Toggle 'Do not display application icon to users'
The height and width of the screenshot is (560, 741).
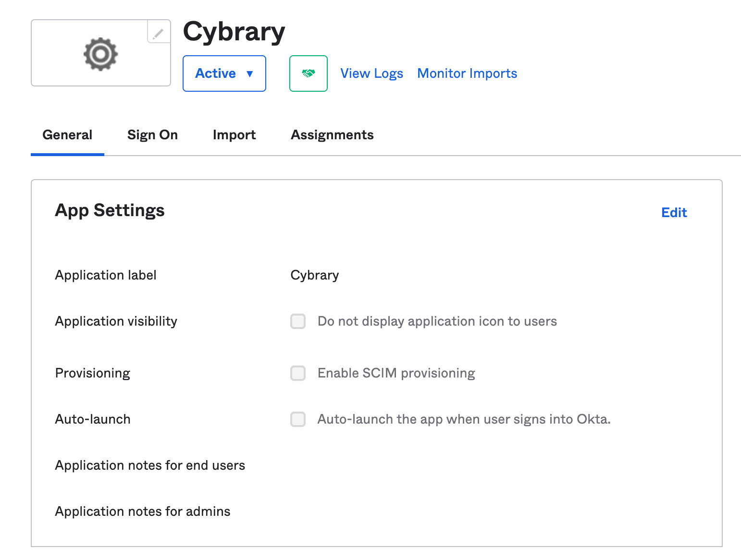tap(298, 321)
